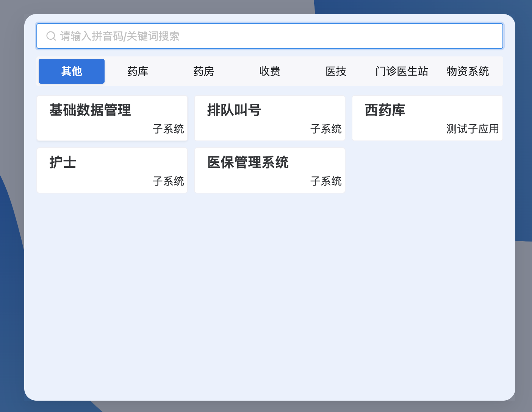
Task: Open the 收费 tab
Action: (269, 71)
